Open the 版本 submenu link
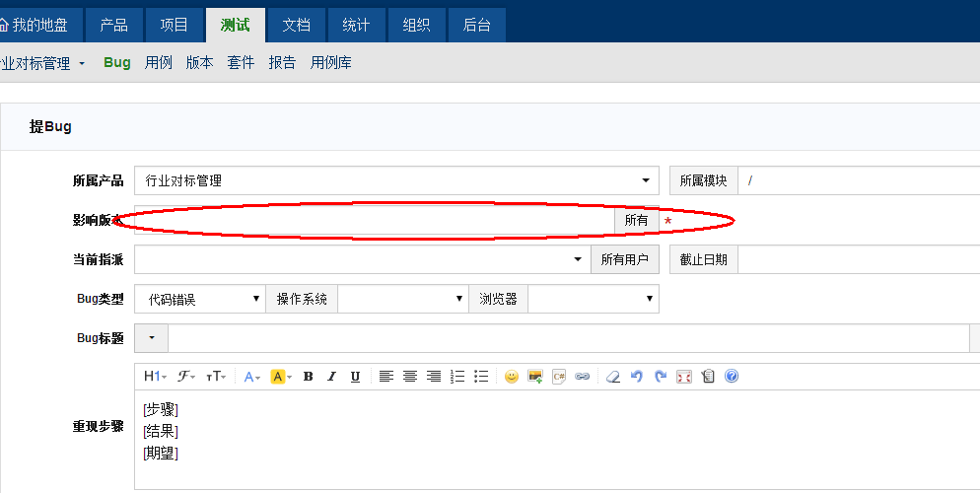The width and height of the screenshot is (980, 493). tap(199, 62)
